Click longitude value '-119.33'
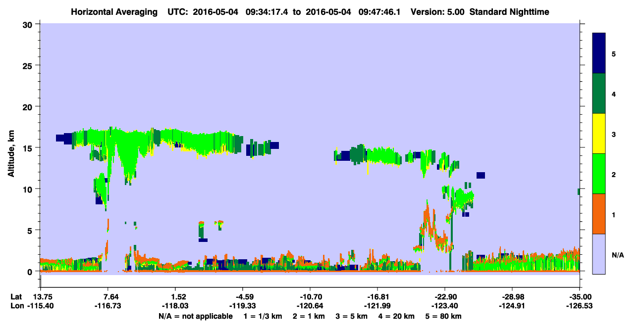The width and height of the screenshot is (644, 330). tap(242, 306)
